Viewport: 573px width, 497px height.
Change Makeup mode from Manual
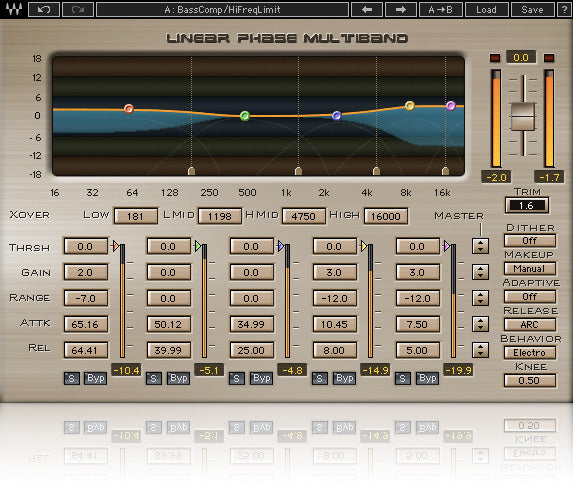click(x=530, y=269)
